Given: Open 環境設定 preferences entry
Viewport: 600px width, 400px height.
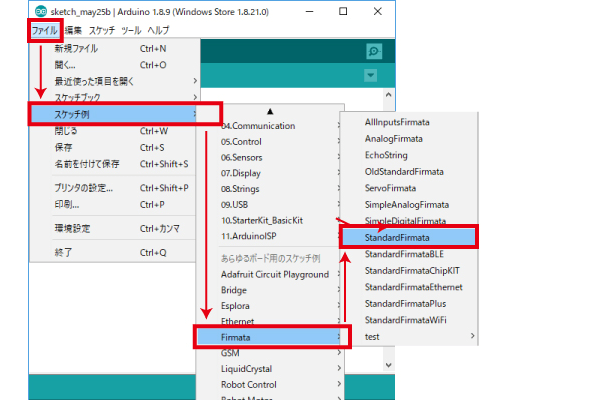Looking at the screenshot, I should point(114,229).
